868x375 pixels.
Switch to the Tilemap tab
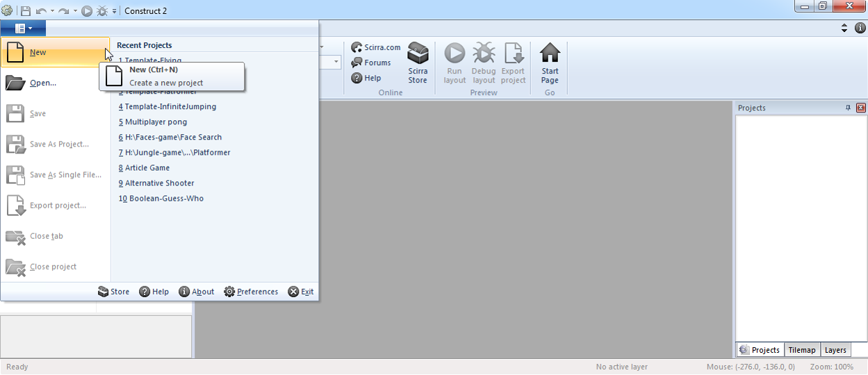point(802,350)
